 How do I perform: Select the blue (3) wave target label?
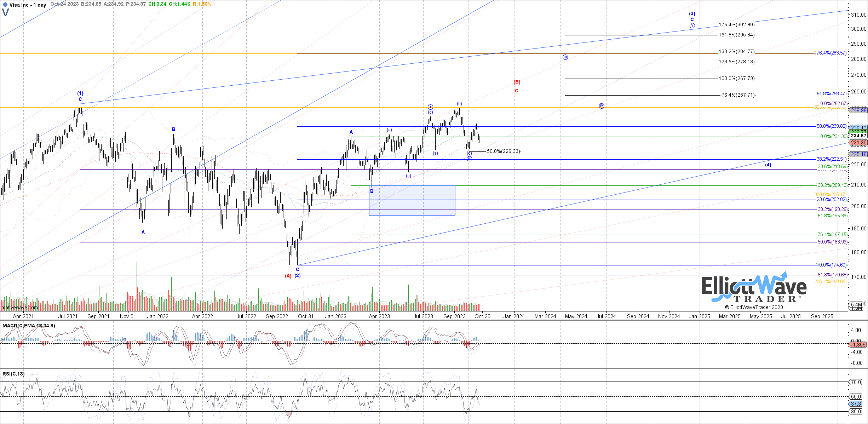tap(692, 14)
